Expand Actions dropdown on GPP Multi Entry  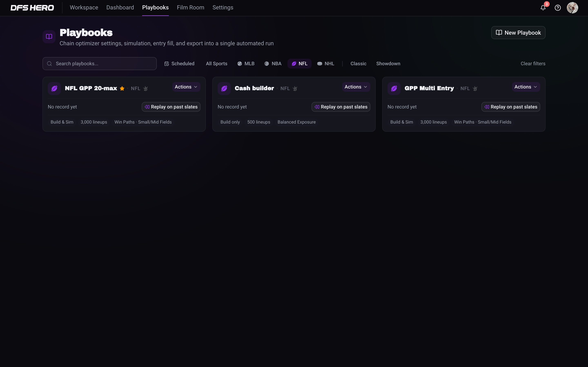tap(526, 87)
